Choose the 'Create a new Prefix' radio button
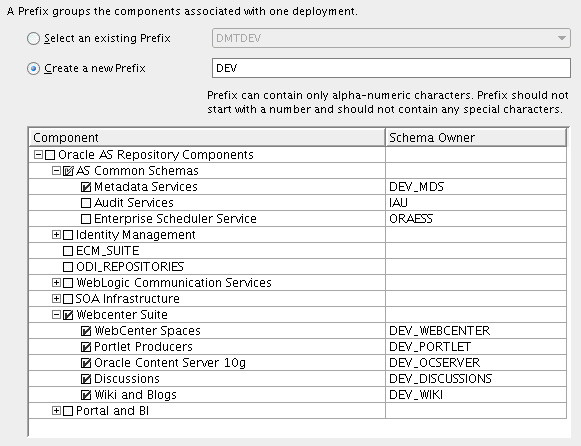Viewport: 581px width, 446px height. tap(33, 69)
